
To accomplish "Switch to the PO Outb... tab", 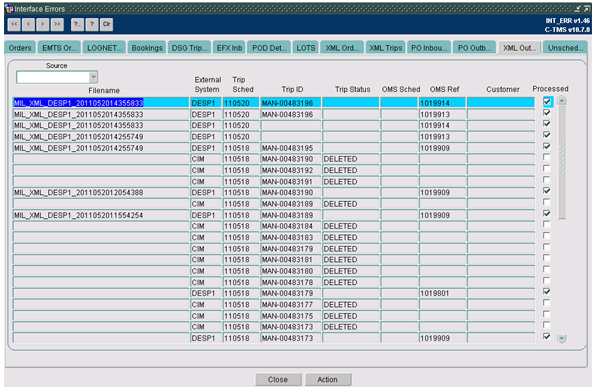I will click(474, 48).
